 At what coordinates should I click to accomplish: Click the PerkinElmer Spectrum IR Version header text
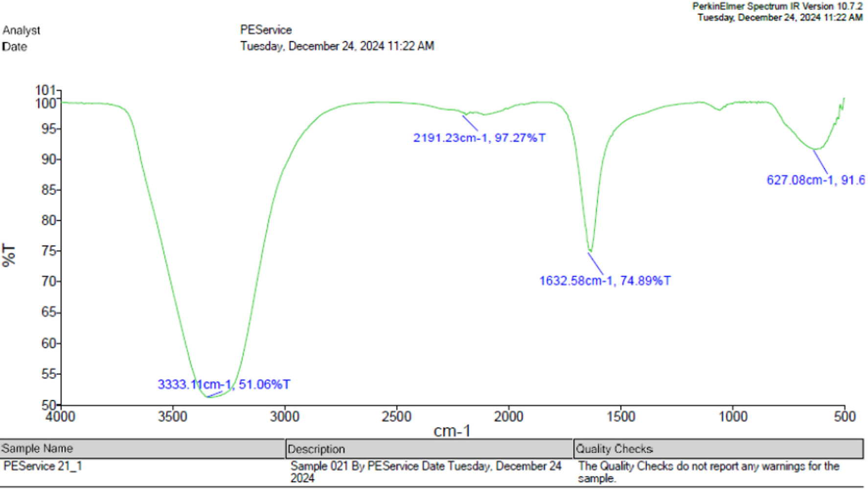[x=777, y=6]
